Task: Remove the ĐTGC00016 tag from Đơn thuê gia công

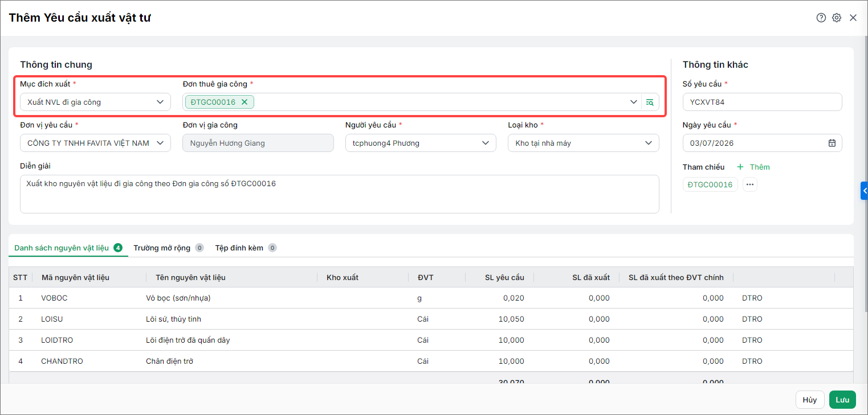Action: (244, 102)
